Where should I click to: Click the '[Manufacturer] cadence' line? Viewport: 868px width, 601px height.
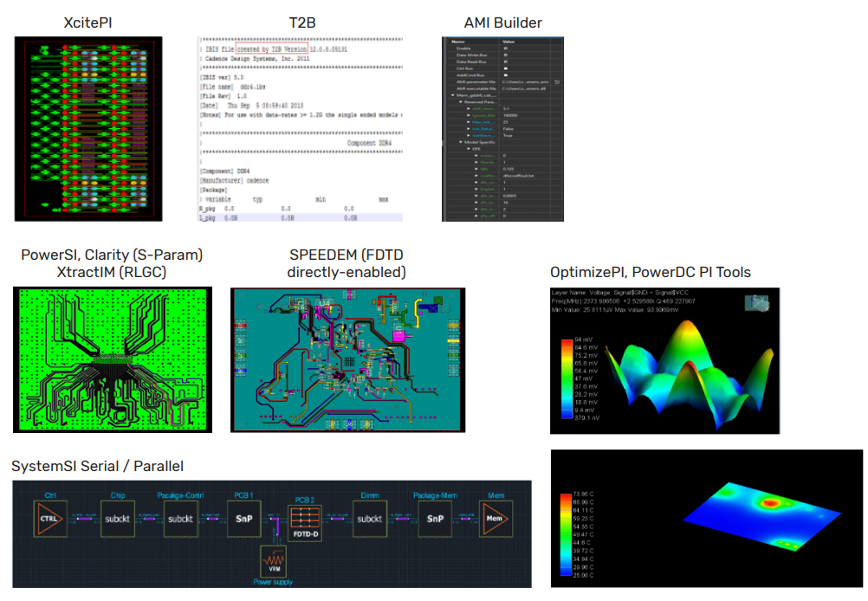pyautogui.click(x=234, y=180)
